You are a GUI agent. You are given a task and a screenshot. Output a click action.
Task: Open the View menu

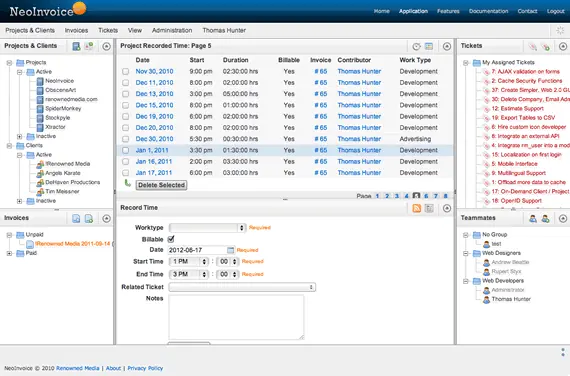[135, 31]
